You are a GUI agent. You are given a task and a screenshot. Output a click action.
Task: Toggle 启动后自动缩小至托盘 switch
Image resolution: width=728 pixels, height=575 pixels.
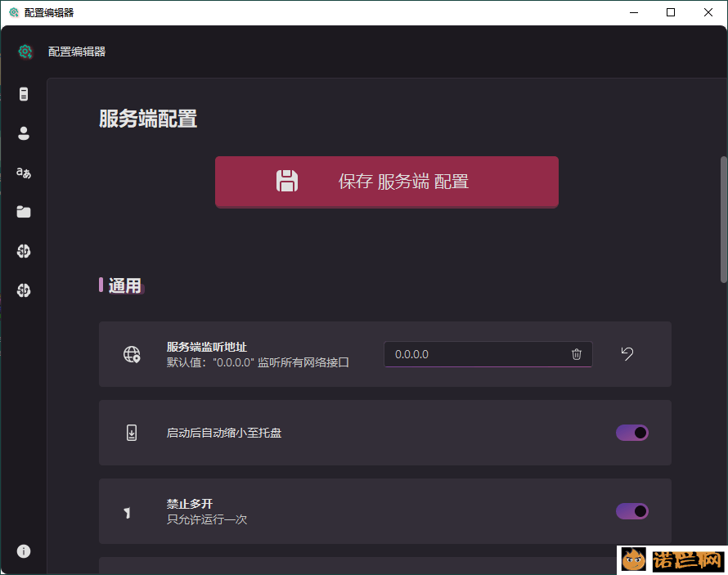click(632, 433)
